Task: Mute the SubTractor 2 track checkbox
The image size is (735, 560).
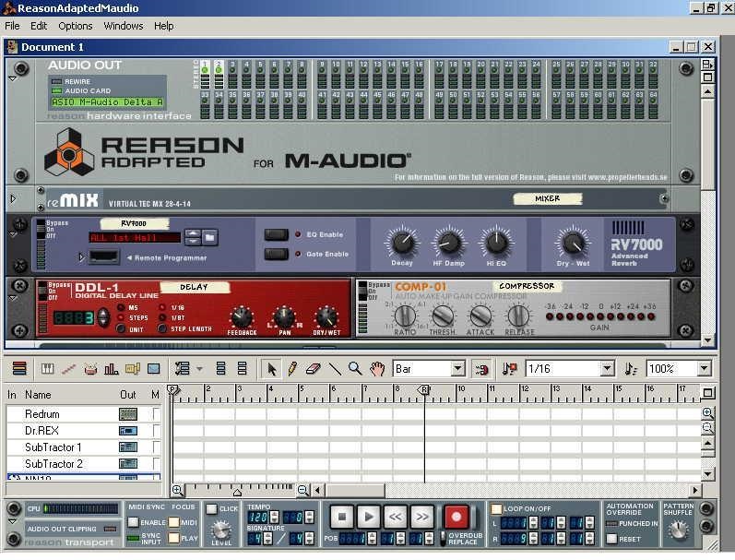Action: coord(156,463)
